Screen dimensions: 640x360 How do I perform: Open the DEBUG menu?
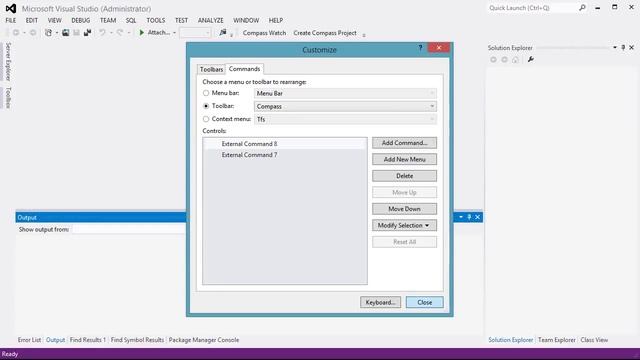80,20
